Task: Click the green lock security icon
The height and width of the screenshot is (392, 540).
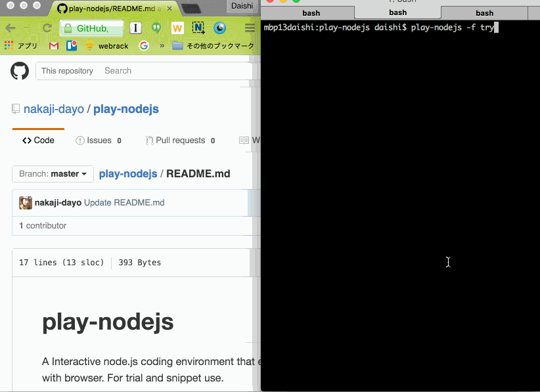Action: click(x=68, y=29)
